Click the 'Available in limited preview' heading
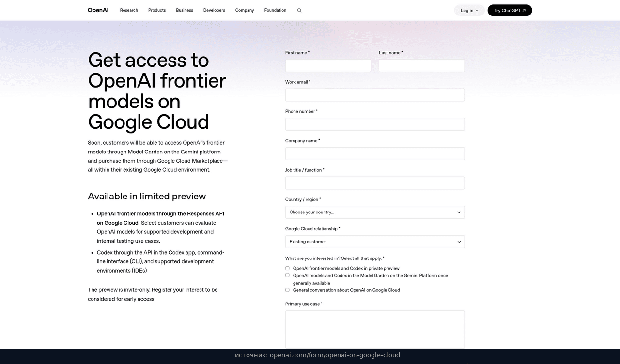The height and width of the screenshot is (364, 620). pyautogui.click(x=147, y=196)
